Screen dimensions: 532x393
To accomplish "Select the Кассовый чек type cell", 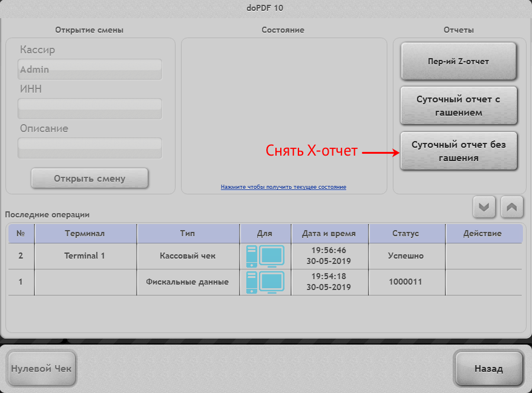I will [188, 256].
